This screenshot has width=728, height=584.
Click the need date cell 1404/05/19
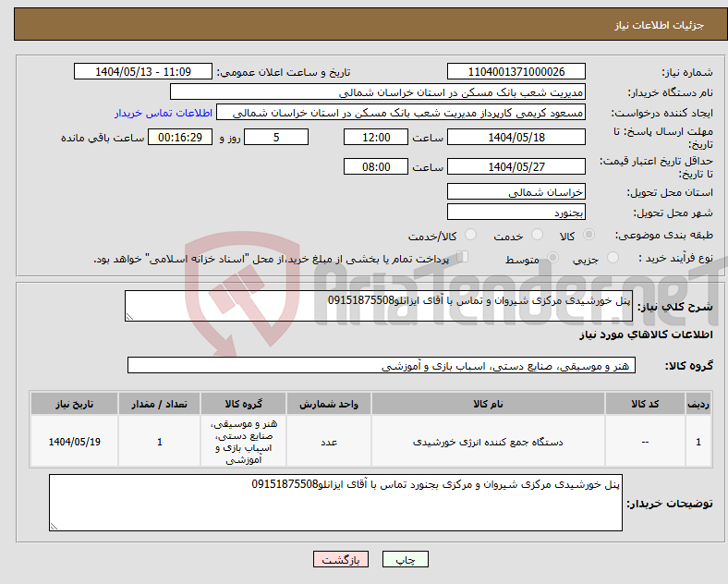click(74, 442)
